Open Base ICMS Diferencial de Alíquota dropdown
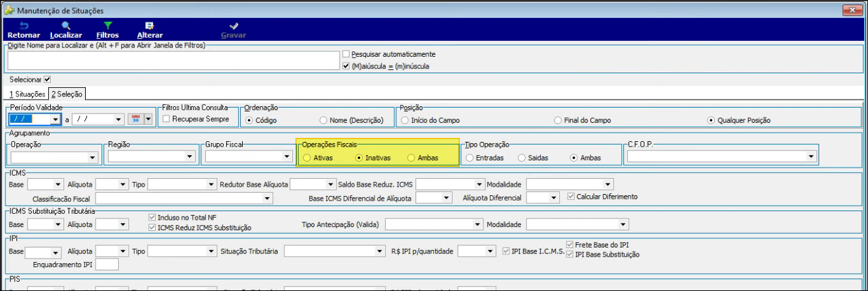 [x=447, y=197]
